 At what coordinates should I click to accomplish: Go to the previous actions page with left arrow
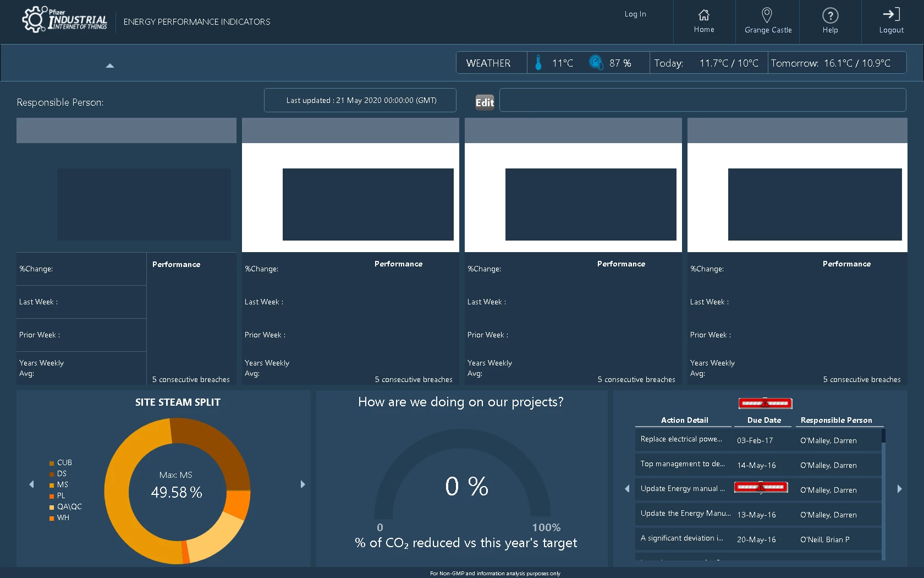coord(627,489)
